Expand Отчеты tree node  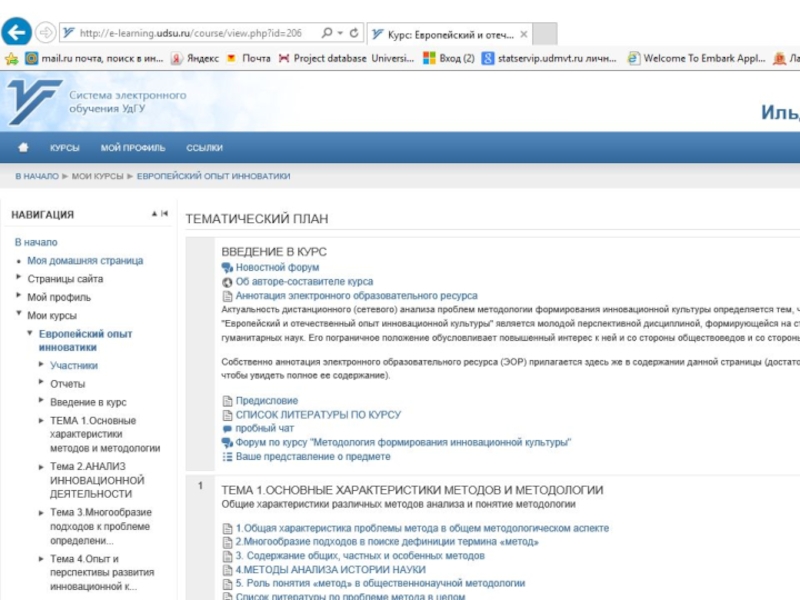click(41, 382)
